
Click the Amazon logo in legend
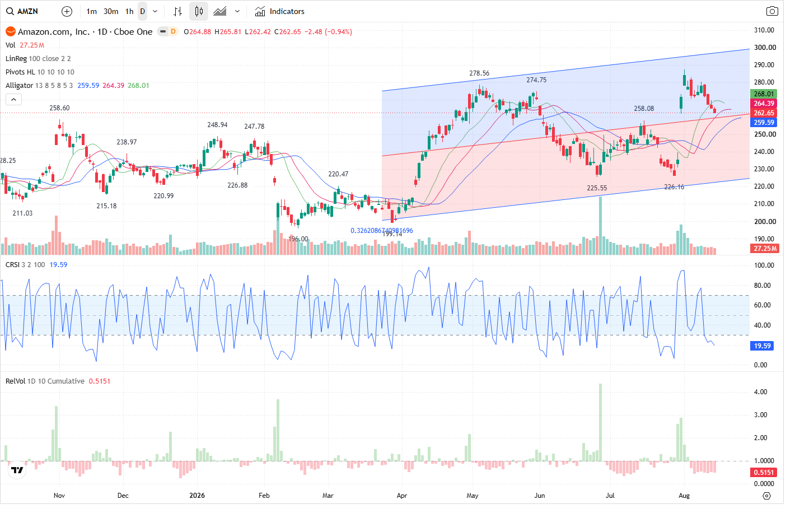(x=10, y=31)
